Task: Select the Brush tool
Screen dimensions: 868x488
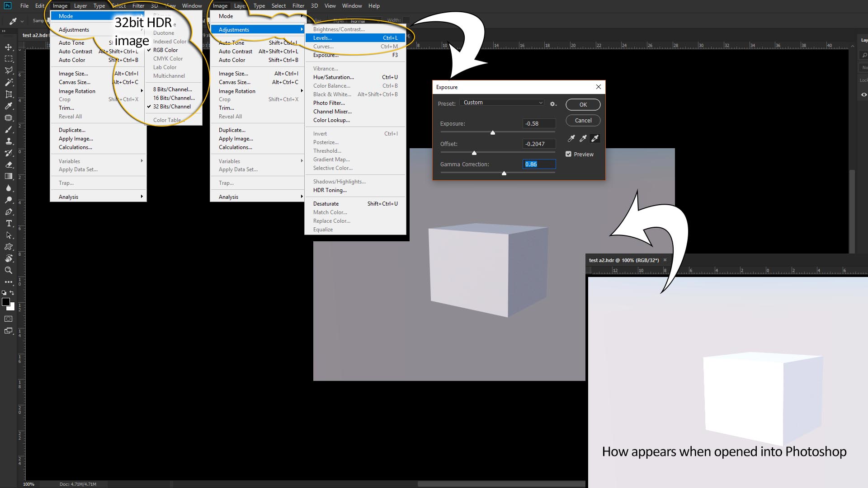Action: click(x=9, y=129)
